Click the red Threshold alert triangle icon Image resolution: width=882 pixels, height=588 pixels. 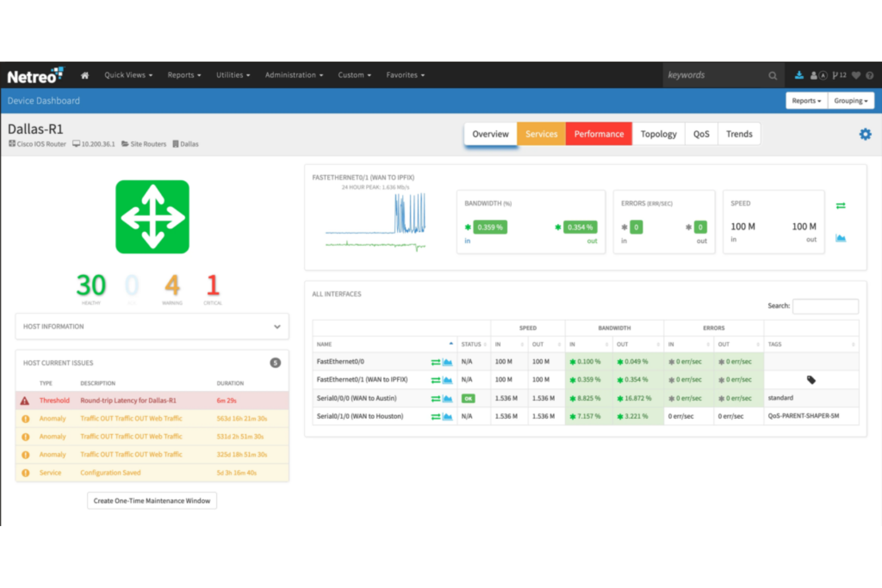click(x=24, y=401)
